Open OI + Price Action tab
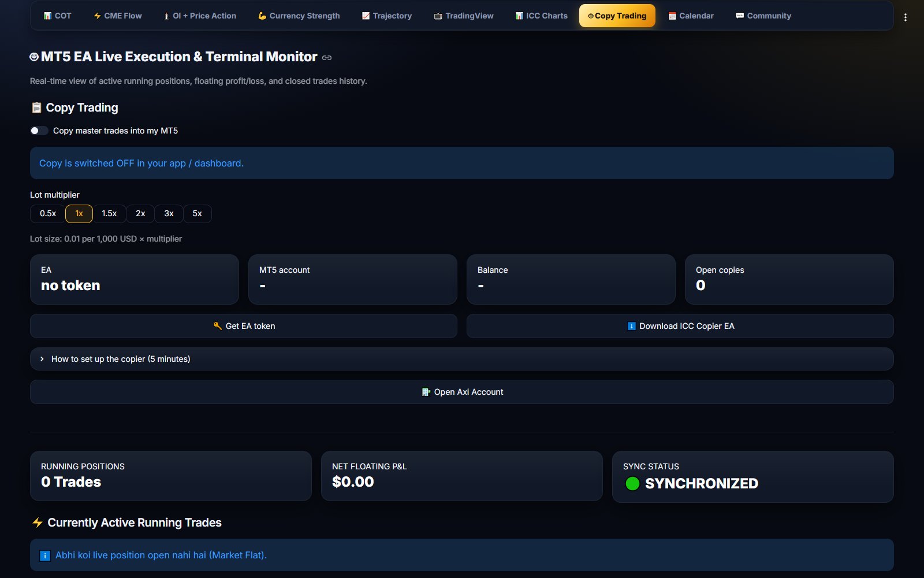This screenshot has width=924, height=578. pyautogui.click(x=200, y=16)
